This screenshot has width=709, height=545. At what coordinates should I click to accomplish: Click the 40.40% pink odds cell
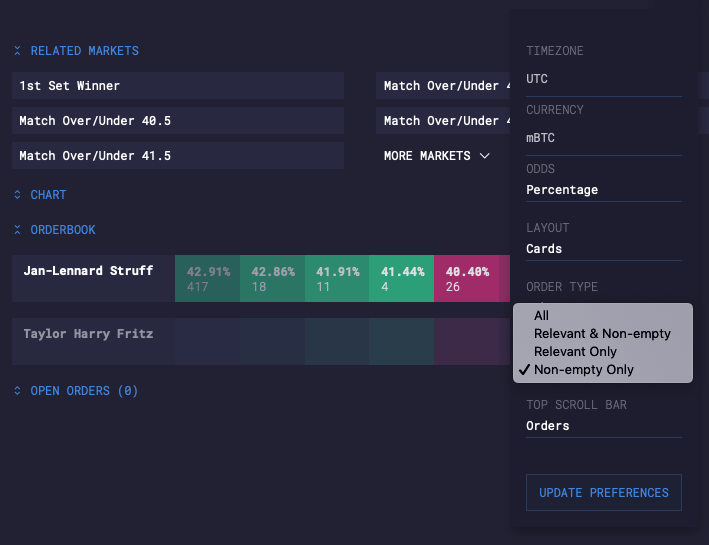coord(466,279)
